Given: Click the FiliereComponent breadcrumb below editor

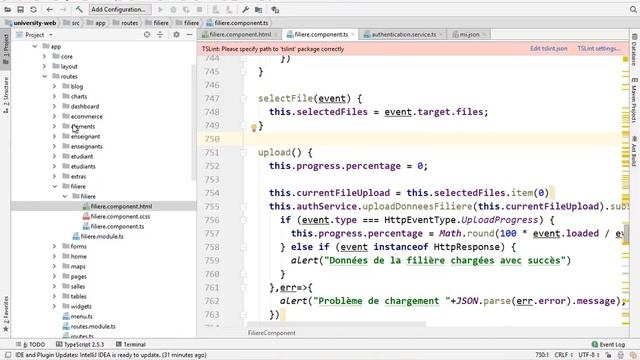Looking at the screenshot, I should (271, 333).
